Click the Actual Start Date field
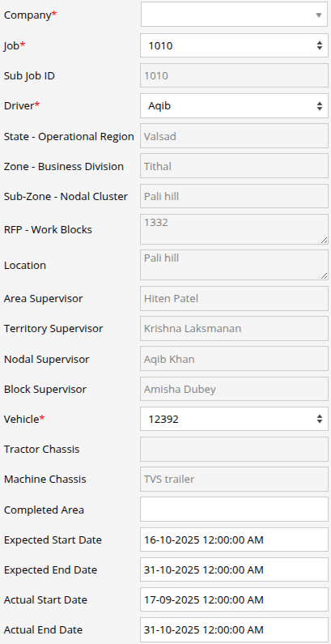Screen dimensions: 331x644 pos(234,599)
